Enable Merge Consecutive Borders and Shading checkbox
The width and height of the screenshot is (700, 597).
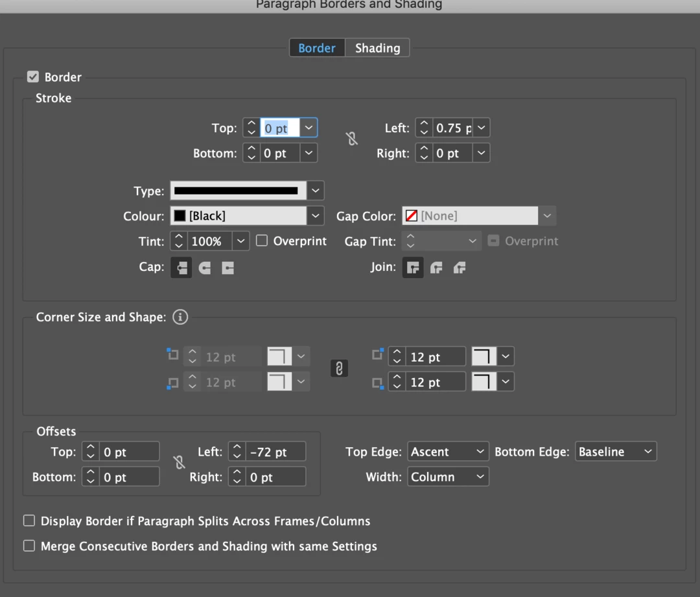(x=29, y=546)
